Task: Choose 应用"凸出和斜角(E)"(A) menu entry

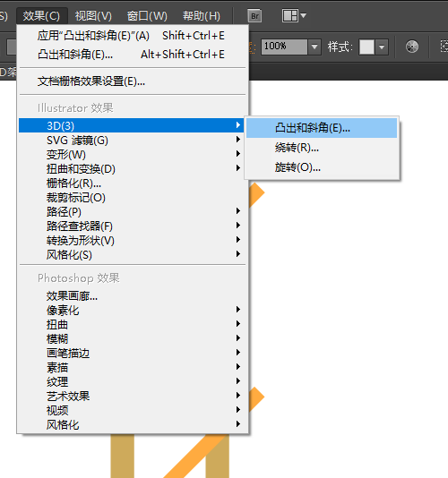Action: (132, 36)
